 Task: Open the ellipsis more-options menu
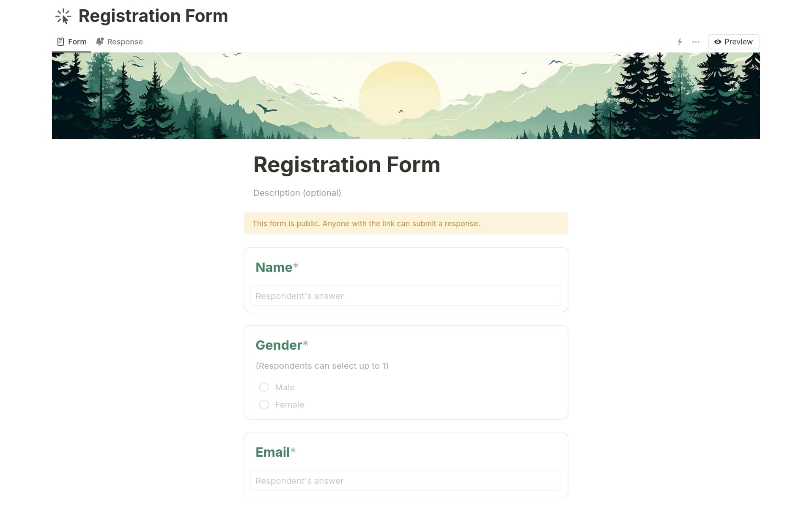coord(695,41)
